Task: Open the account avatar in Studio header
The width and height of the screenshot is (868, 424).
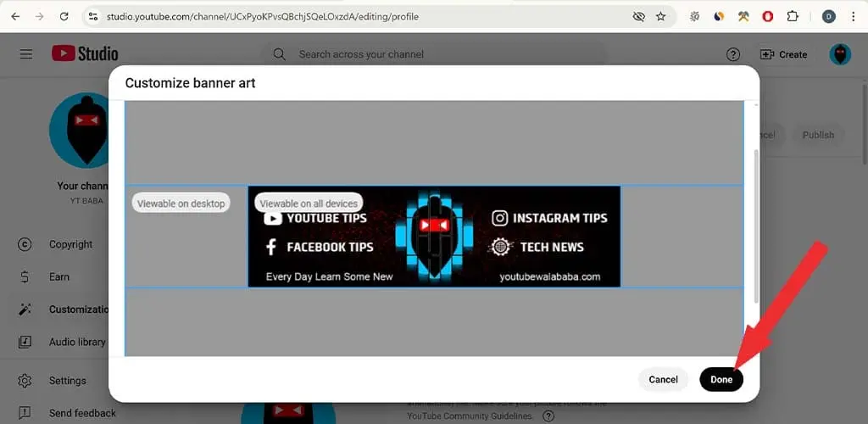Action: click(x=840, y=54)
